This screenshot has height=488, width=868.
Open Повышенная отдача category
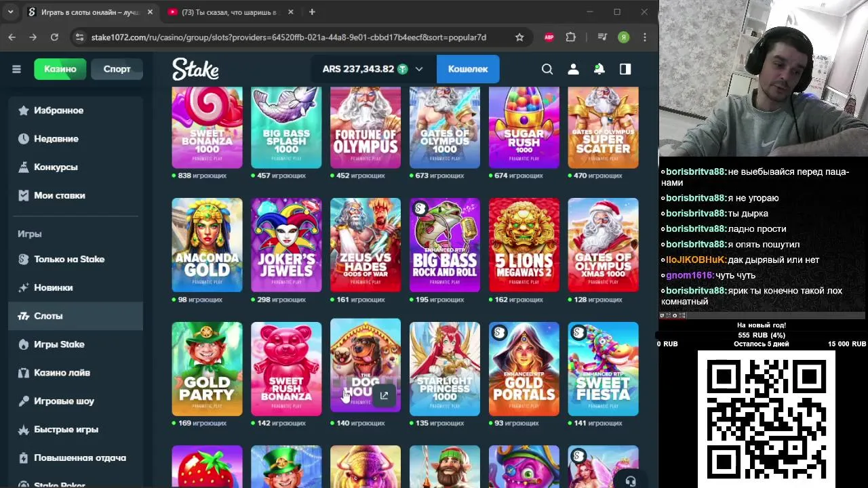pos(75,458)
